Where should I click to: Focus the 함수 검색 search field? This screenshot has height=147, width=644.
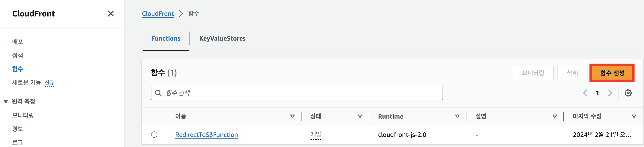(297, 93)
